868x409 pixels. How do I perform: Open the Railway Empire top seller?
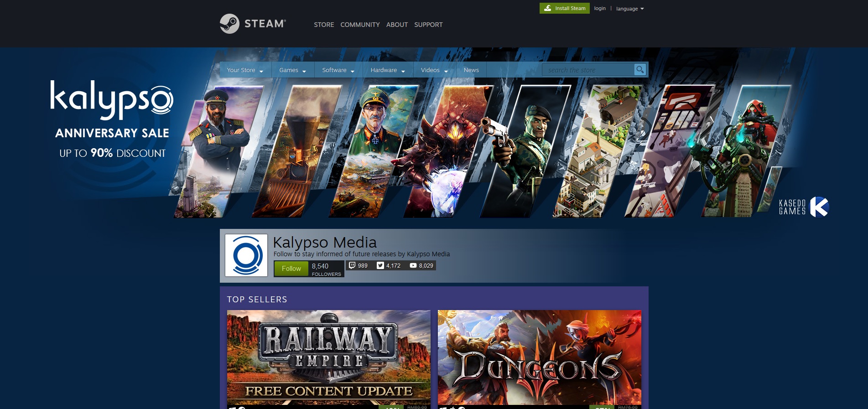click(329, 357)
